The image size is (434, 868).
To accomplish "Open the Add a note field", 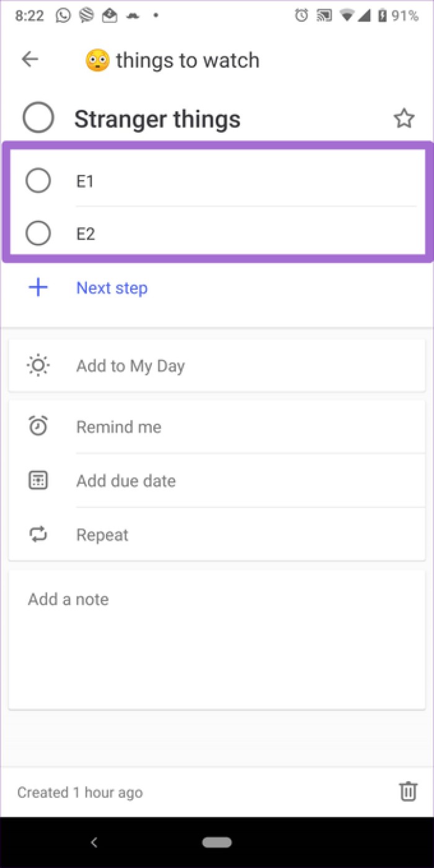I will (x=68, y=599).
